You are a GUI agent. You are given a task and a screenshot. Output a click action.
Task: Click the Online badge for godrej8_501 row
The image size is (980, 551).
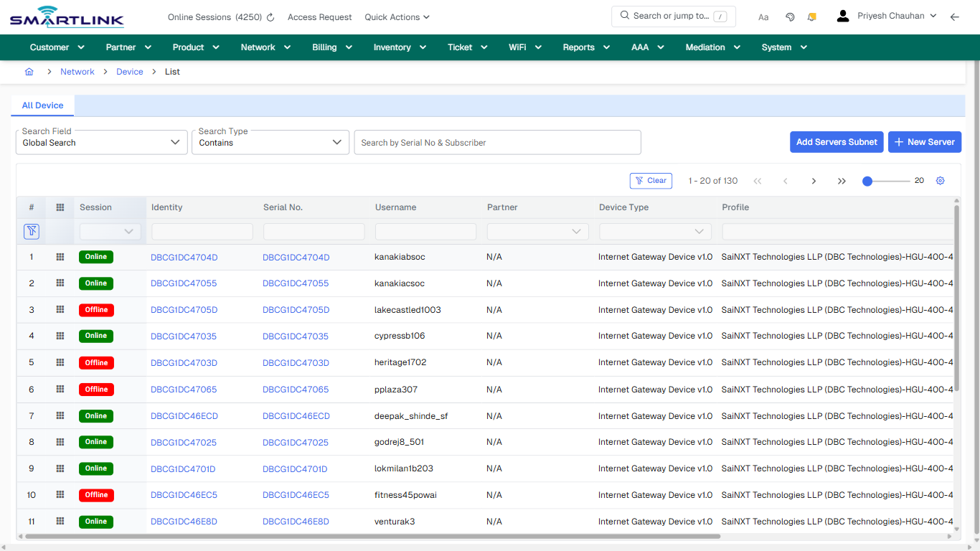tap(95, 442)
